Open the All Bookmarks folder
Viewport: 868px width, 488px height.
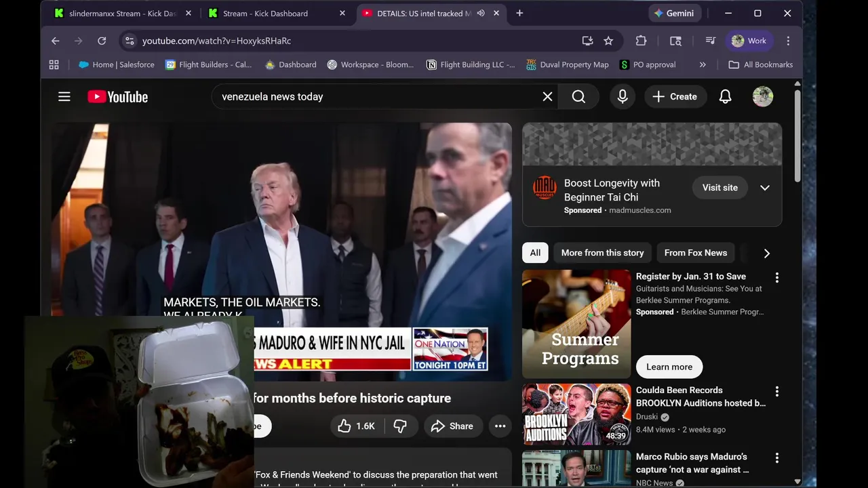[x=760, y=64]
